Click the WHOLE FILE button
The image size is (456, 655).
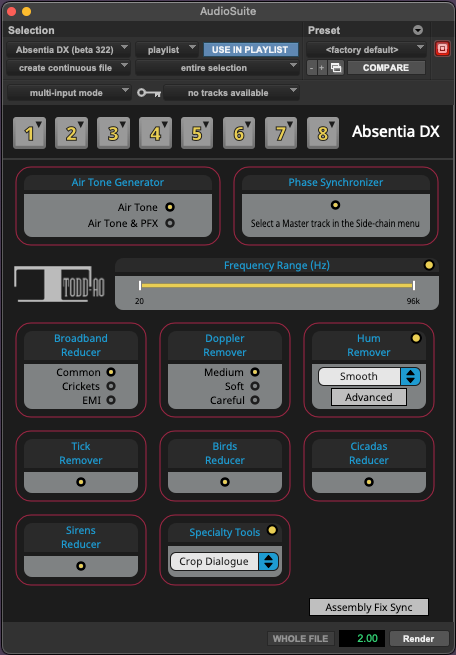click(x=301, y=638)
